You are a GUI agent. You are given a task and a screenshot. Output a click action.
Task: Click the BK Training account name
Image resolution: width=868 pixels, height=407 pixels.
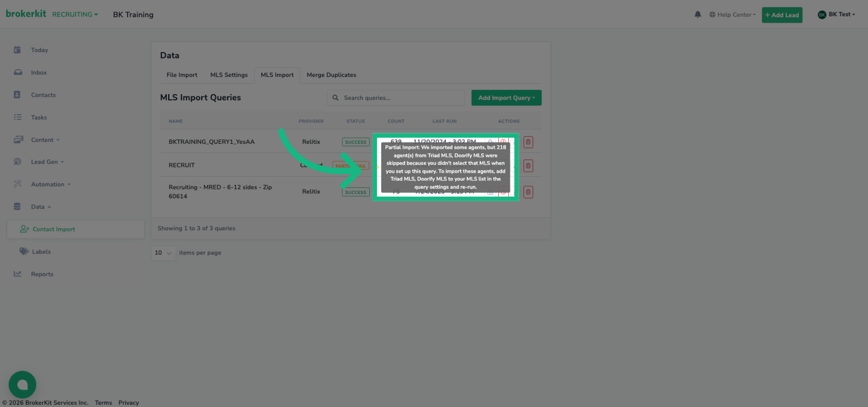[133, 14]
